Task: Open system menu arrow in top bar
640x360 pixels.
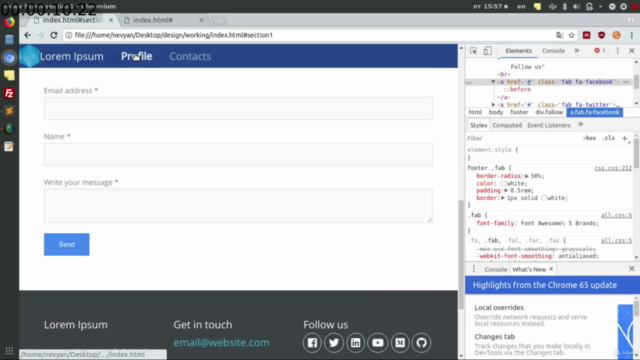Action: [600, 7]
